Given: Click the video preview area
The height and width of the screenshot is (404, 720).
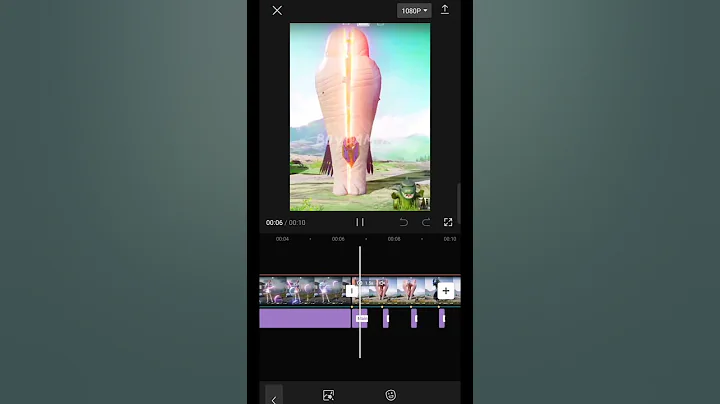Looking at the screenshot, I should [x=360, y=117].
